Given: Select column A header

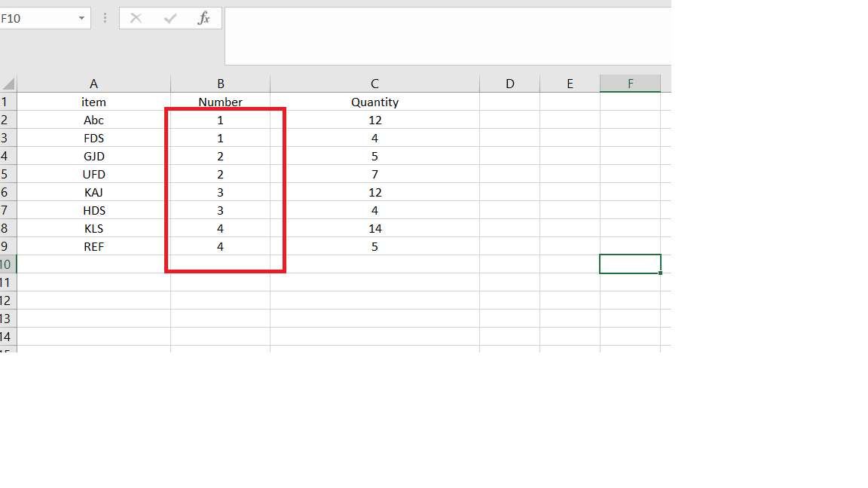Looking at the screenshot, I should click(x=93, y=84).
